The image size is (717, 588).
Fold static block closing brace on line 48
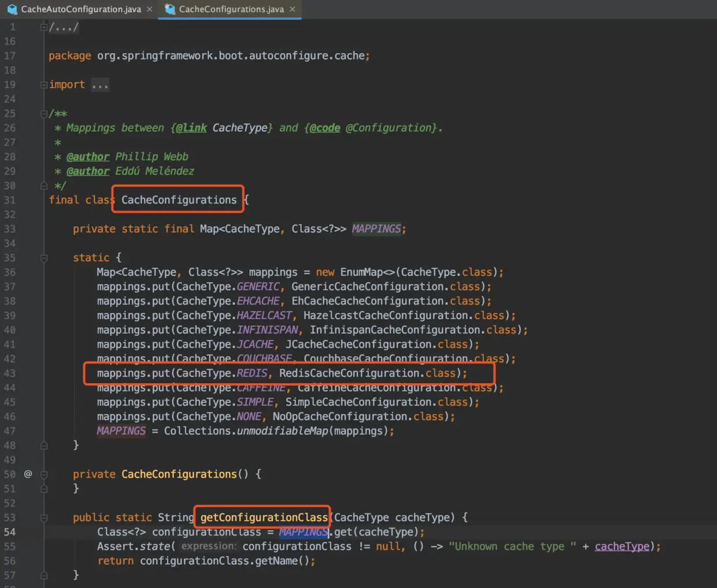[x=44, y=445]
